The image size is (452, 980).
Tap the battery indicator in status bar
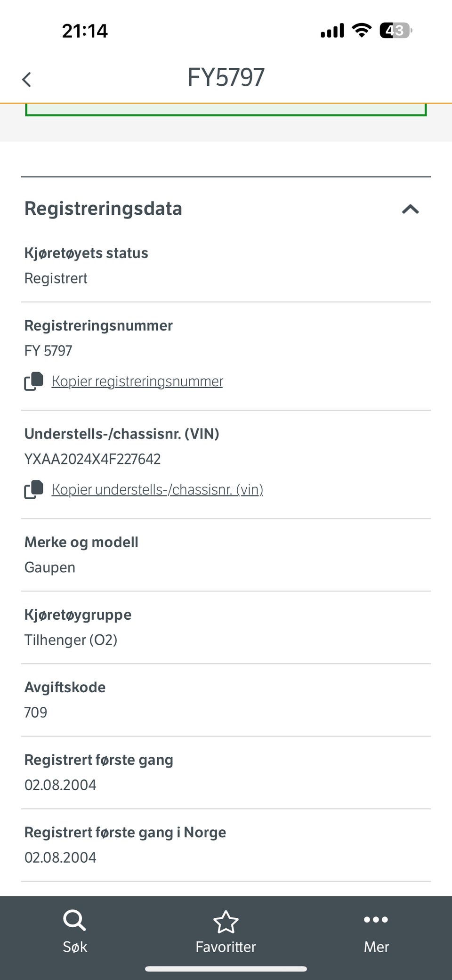(395, 31)
